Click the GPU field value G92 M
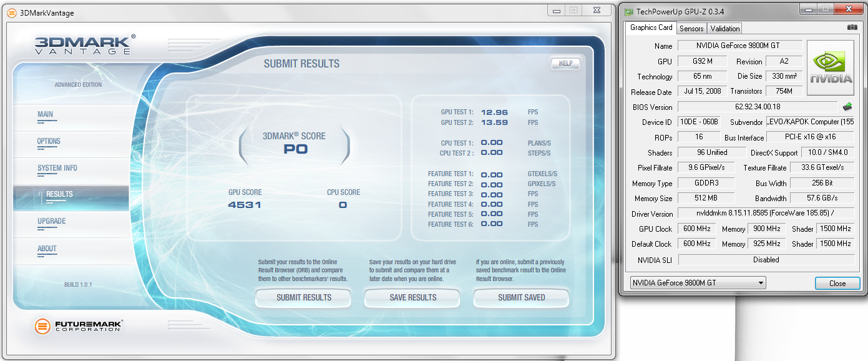Viewport: 868px width, 361px height. (702, 61)
